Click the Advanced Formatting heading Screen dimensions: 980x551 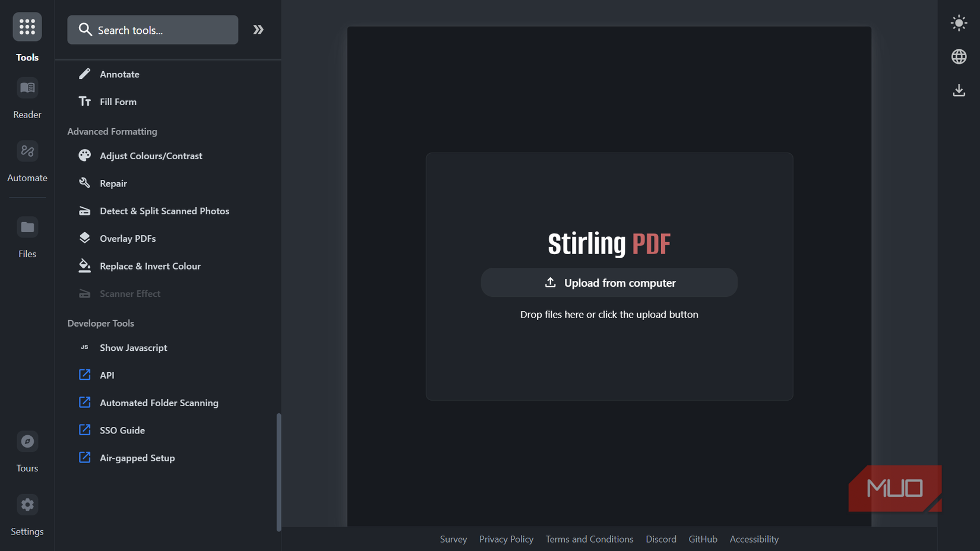click(x=112, y=131)
